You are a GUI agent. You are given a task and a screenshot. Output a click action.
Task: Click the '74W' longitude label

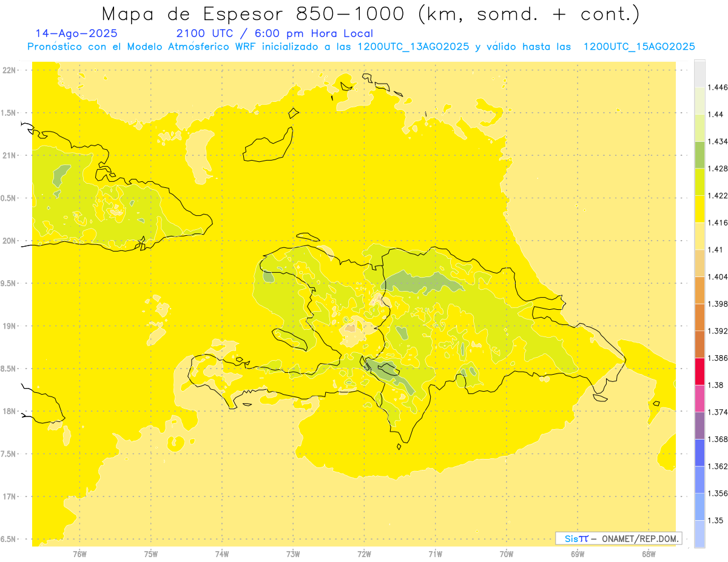(x=222, y=554)
